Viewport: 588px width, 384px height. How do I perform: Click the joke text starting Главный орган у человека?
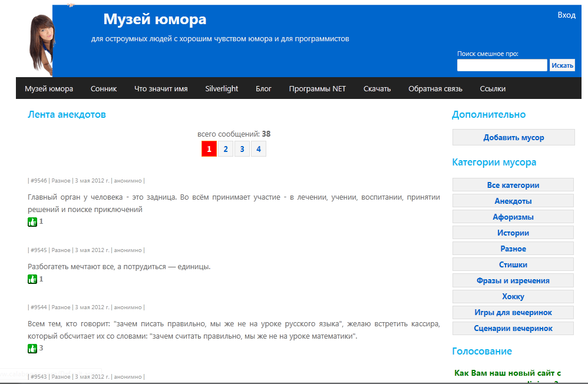[x=234, y=203]
